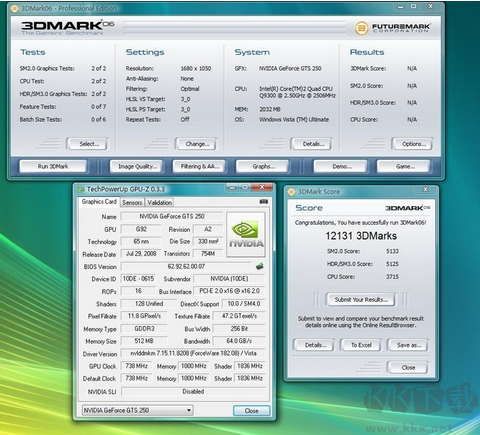
Task: Open the Graphics Card tab
Action: (99, 202)
